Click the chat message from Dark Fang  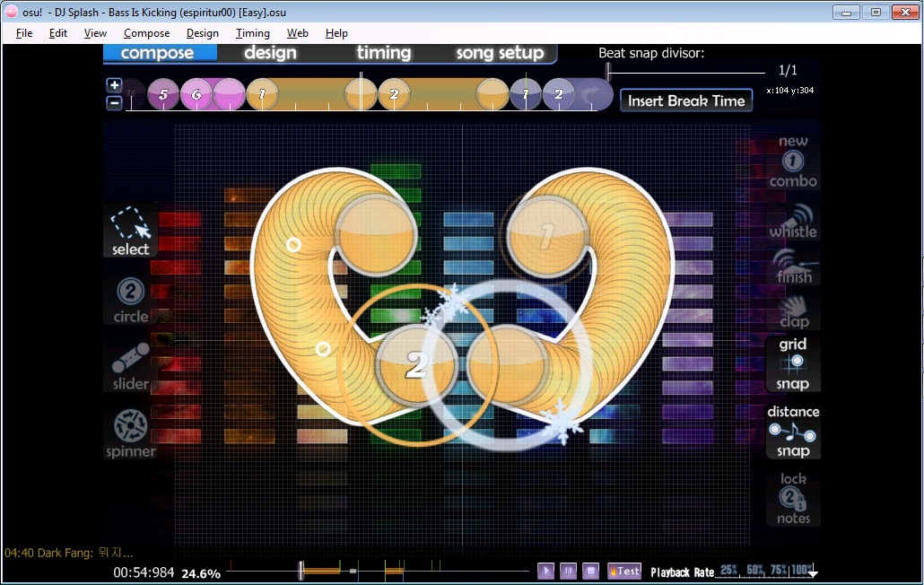coord(69,553)
